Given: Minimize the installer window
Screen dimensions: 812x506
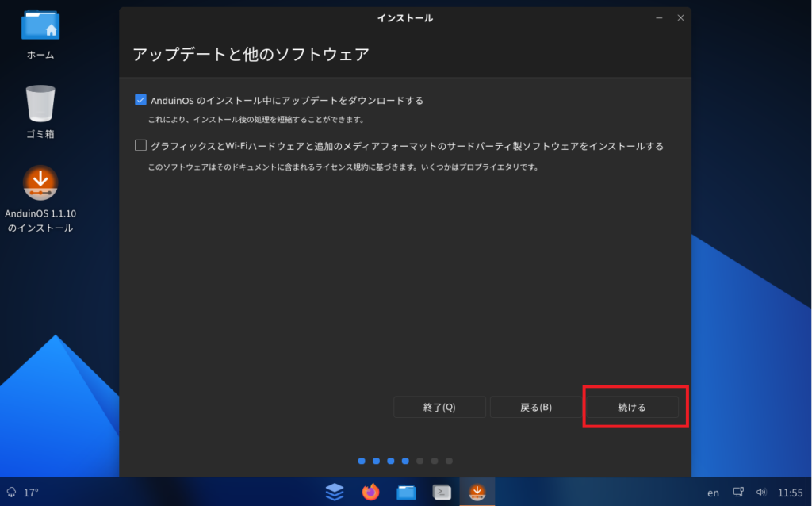Looking at the screenshot, I should [x=659, y=18].
